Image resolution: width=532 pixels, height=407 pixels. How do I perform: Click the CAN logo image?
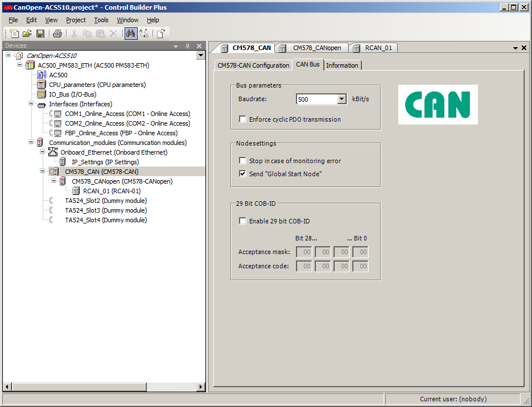438,105
